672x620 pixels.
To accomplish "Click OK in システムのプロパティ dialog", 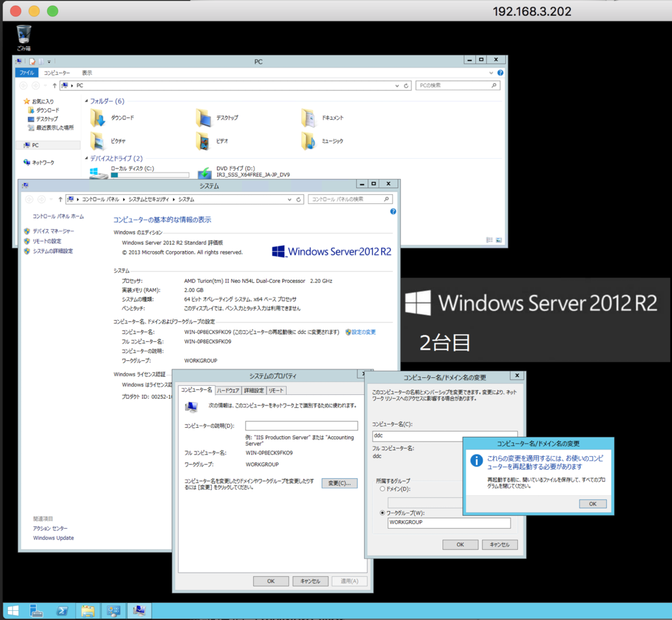I will coord(271,581).
